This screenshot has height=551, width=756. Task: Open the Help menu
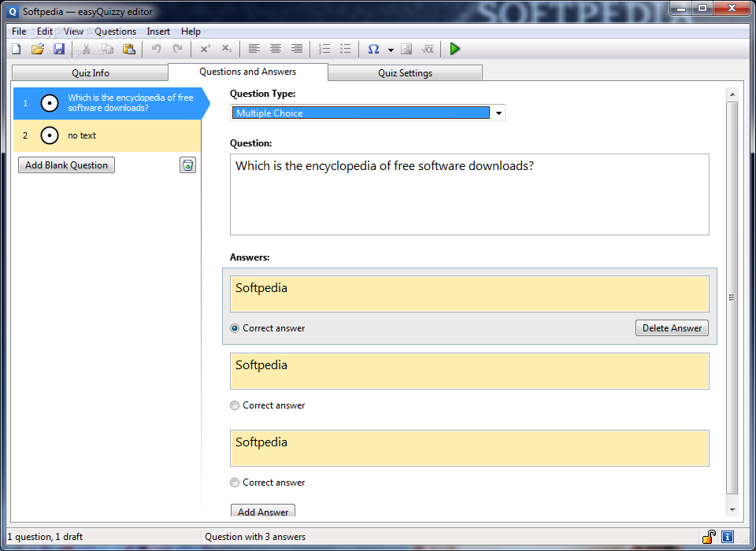pyautogui.click(x=191, y=31)
